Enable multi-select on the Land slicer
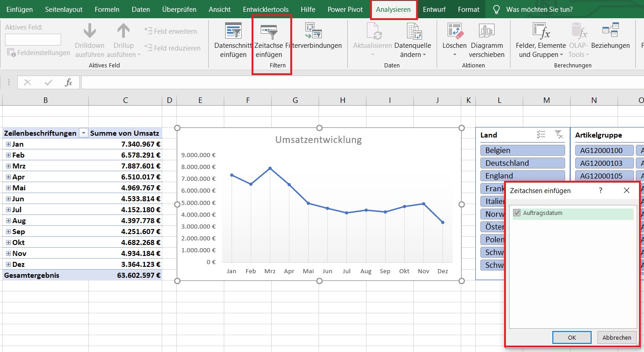Screen dimensions: 644x352 click(541, 134)
